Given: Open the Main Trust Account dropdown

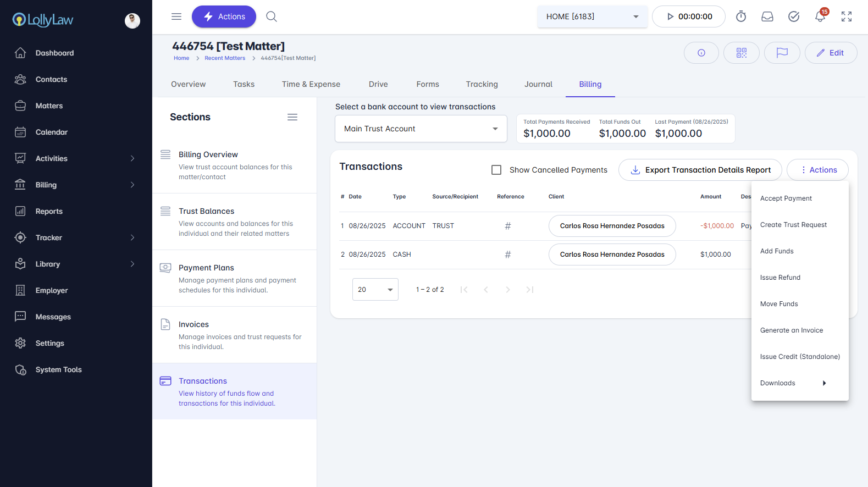Looking at the screenshot, I should [x=421, y=129].
